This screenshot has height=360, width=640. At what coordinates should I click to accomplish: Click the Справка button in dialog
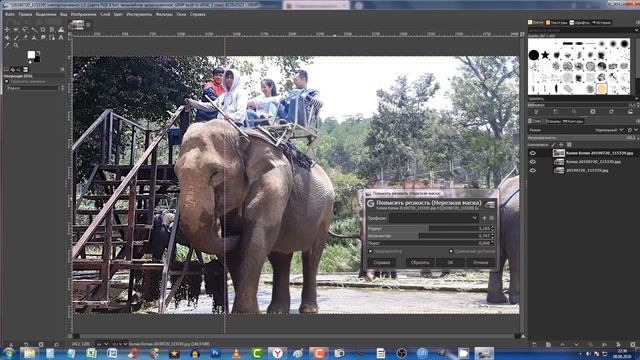click(x=382, y=262)
